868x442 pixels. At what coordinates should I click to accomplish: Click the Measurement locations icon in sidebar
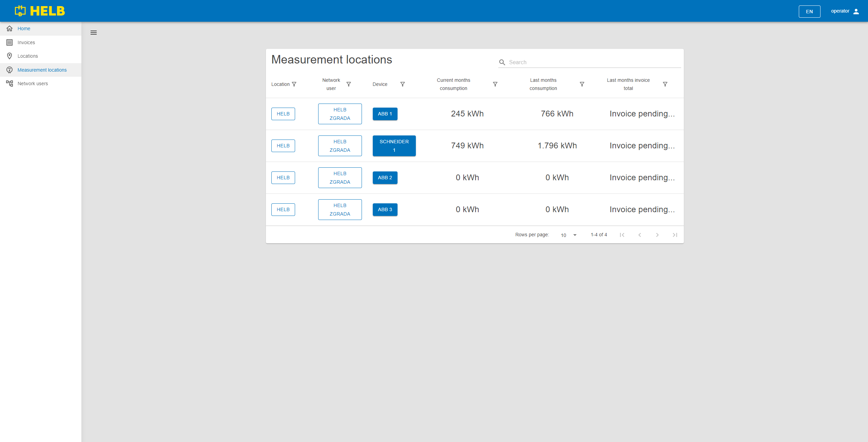point(9,70)
